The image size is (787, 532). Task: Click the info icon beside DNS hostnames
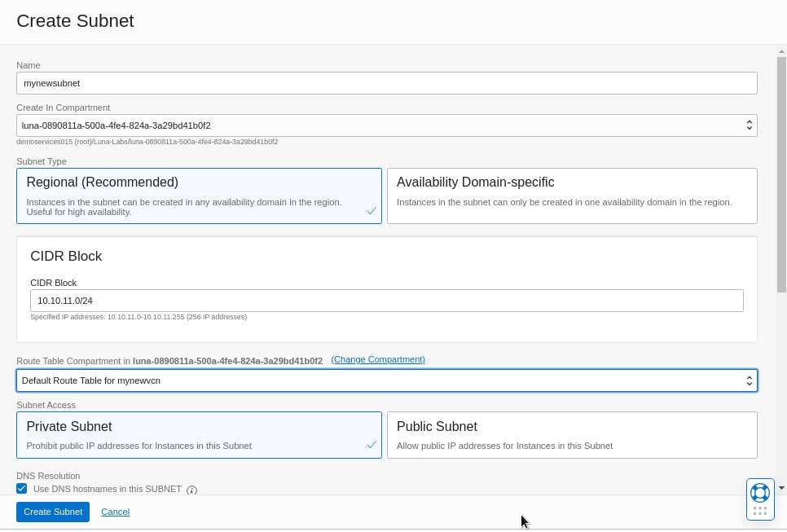tap(191, 490)
